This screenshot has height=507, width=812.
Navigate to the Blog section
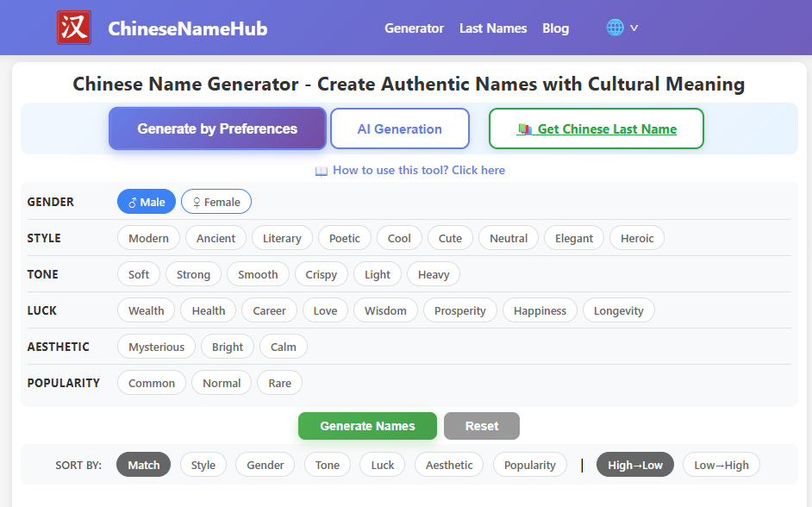555,28
